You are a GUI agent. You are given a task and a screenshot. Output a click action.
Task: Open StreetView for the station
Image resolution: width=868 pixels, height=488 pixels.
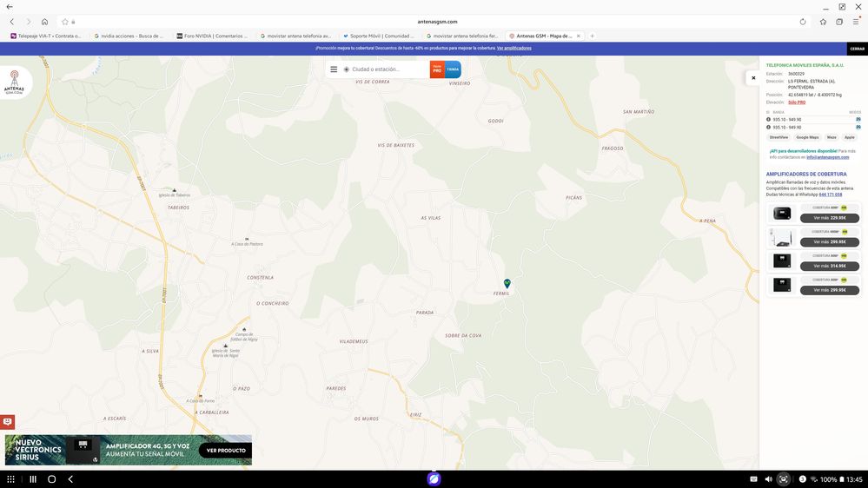tap(779, 137)
